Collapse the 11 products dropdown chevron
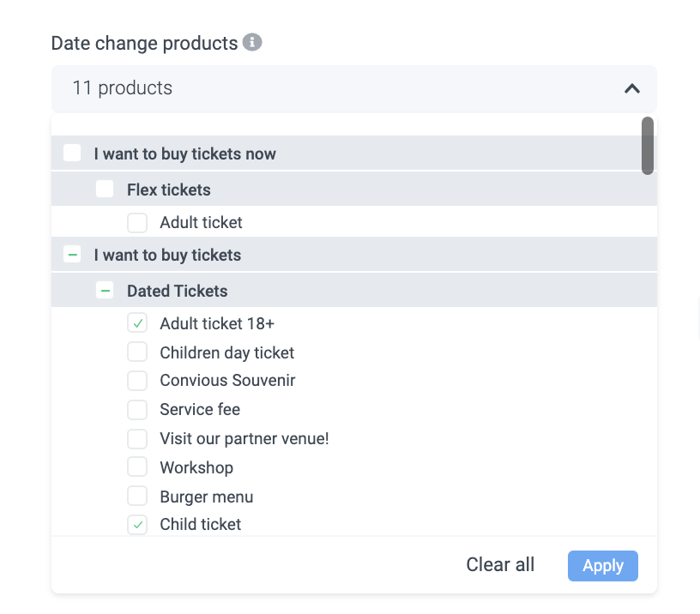 [x=632, y=88]
